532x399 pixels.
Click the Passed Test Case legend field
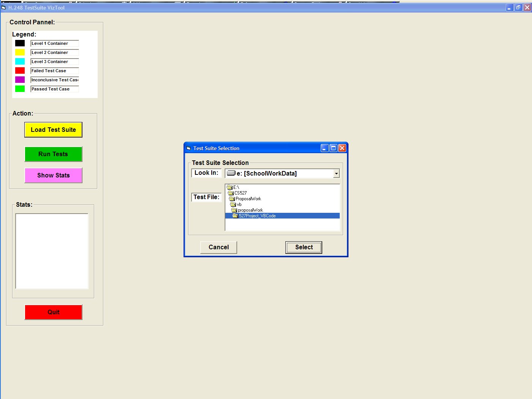coord(54,89)
